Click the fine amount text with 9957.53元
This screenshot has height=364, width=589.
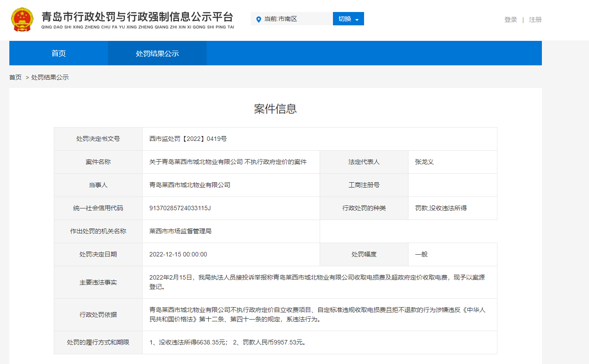point(269,342)
